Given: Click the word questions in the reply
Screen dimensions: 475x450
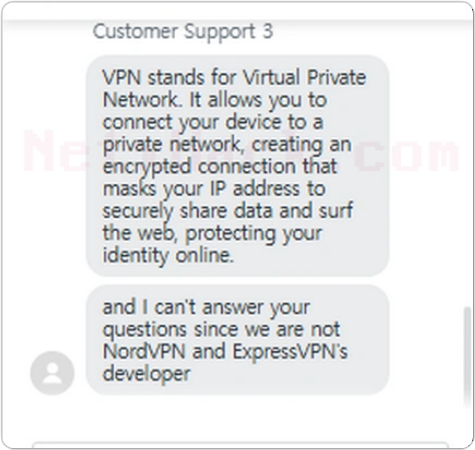Looking at the screenshot, I should coord(145,330).
